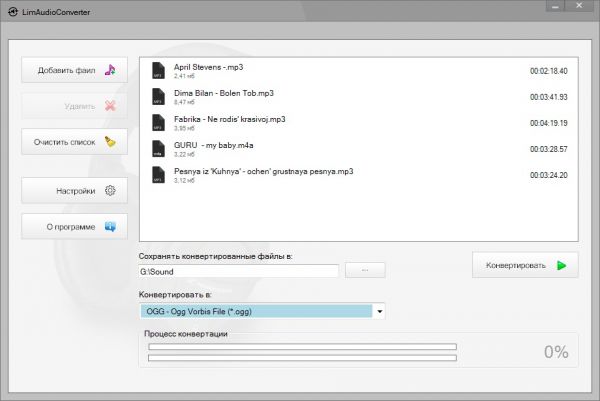Click the Очистить список button
Viewport: 600px width, 401px height.
coord(75,142)
